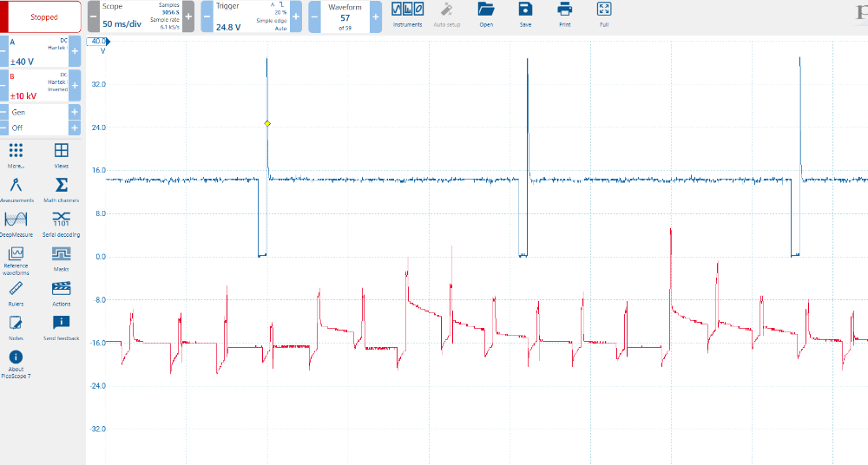Open the Reference waveforms panel

click(x=16, y=258)
